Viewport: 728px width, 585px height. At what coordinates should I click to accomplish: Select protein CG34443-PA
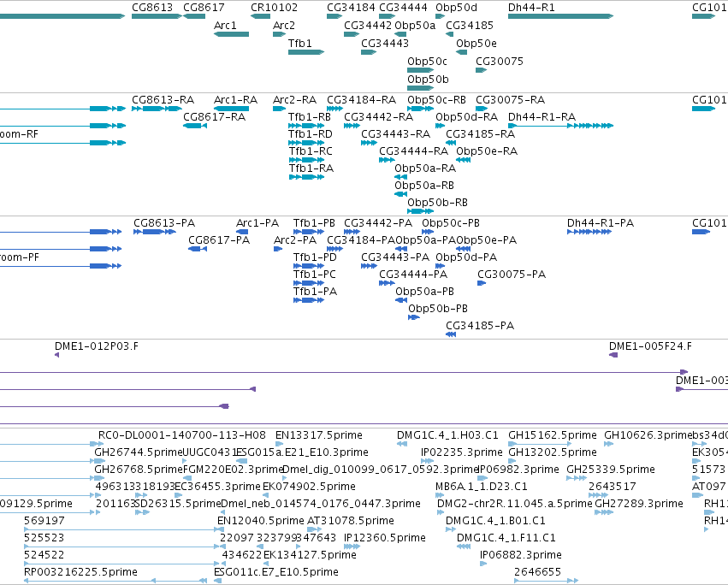395,257
